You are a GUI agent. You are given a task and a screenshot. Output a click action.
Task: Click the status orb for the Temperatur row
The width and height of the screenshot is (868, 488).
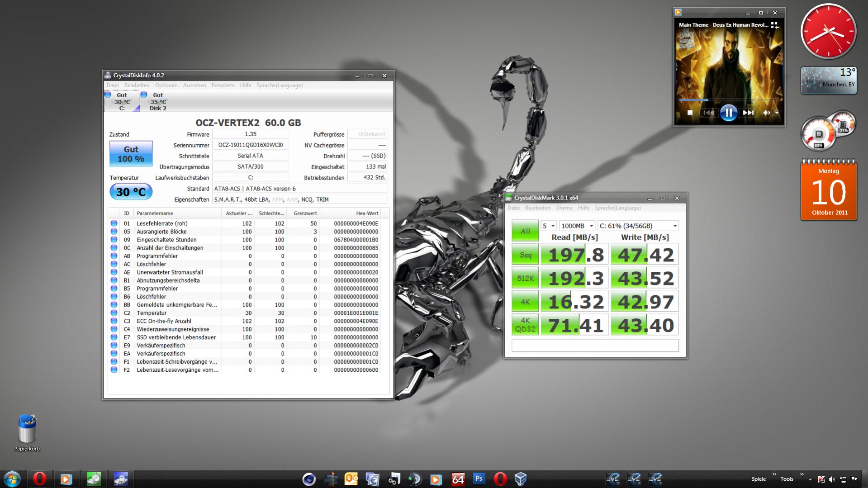coord(114,313)
